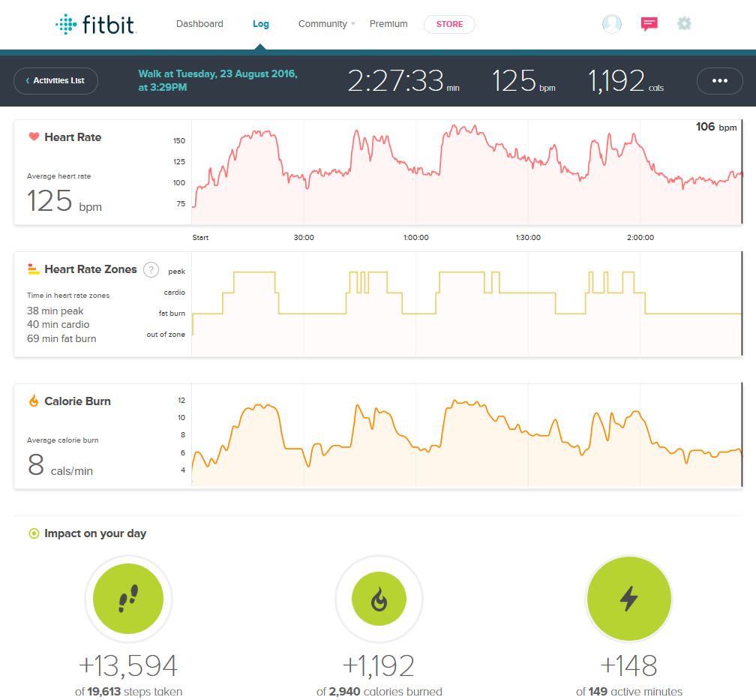Expand the Community dropdown menu

coord(327,24)
